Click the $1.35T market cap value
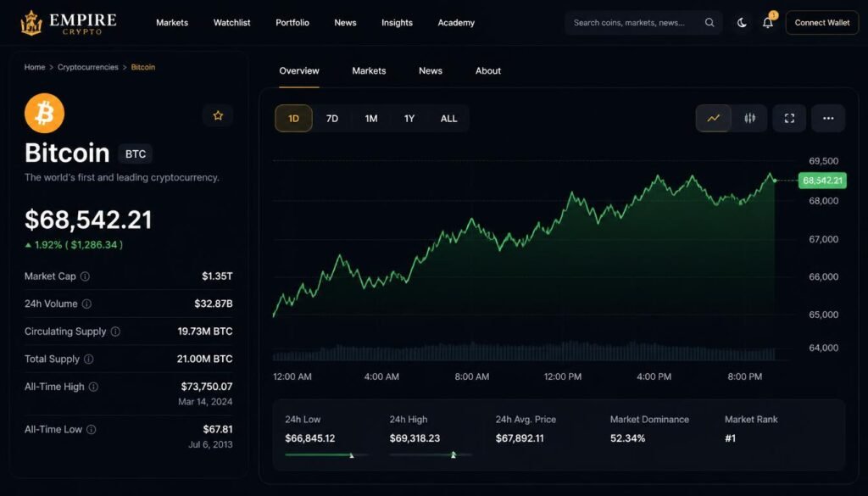Screen dimensions: 868x496 [x=217, y=276]
